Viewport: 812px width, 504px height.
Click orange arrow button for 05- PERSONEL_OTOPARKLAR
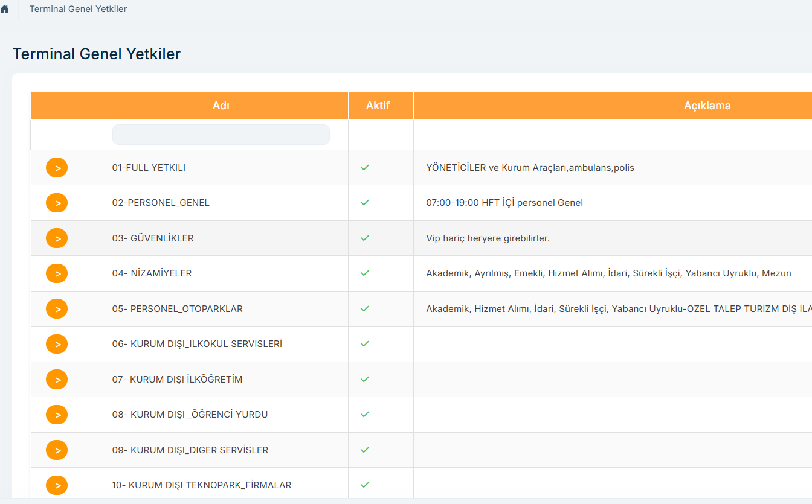click(57, 309)
